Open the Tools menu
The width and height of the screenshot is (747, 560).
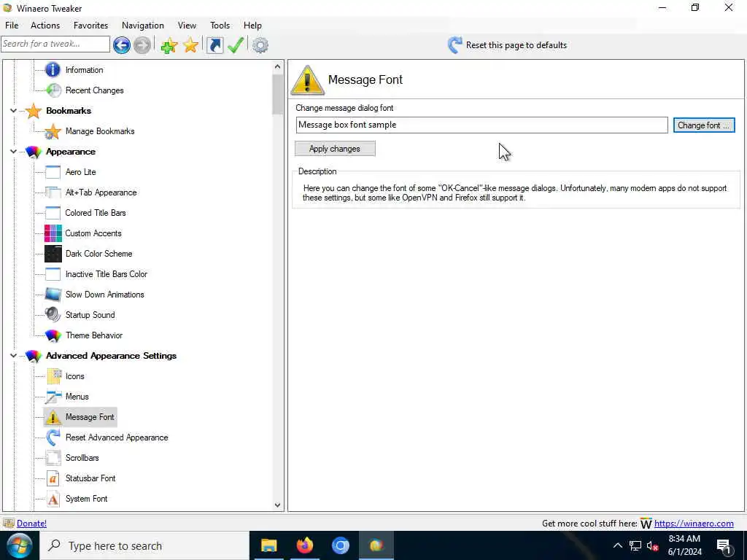pos(220,26)
